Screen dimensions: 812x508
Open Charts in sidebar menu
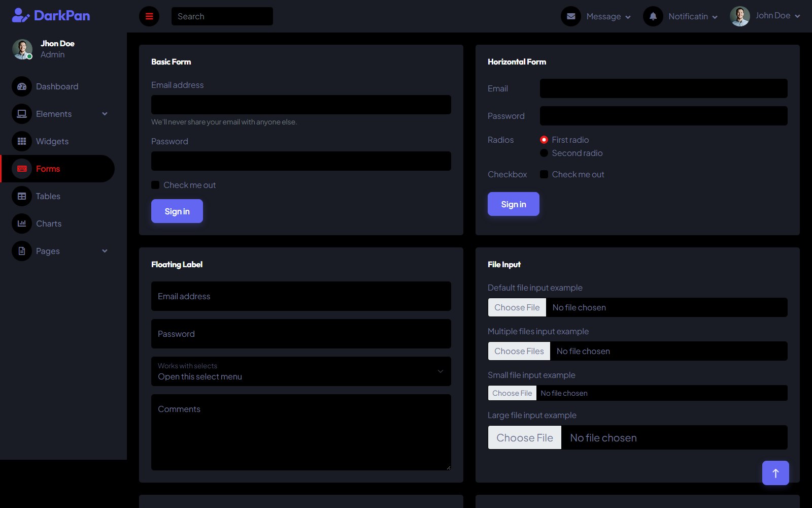point(57,224)
